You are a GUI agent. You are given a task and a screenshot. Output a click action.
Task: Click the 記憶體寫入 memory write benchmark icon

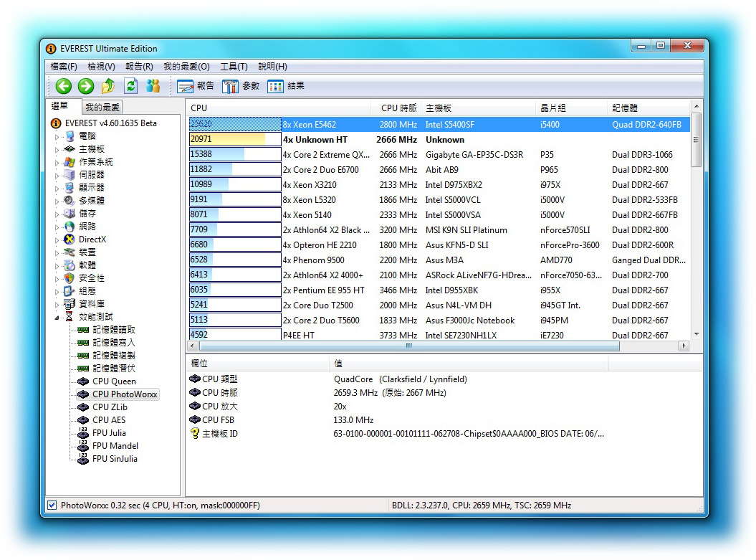(x=83, y=343)
